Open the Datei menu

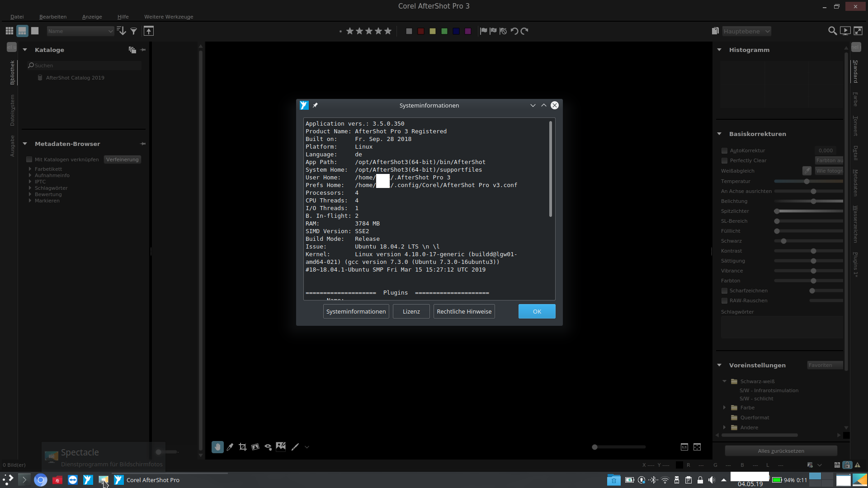point(17,17)
